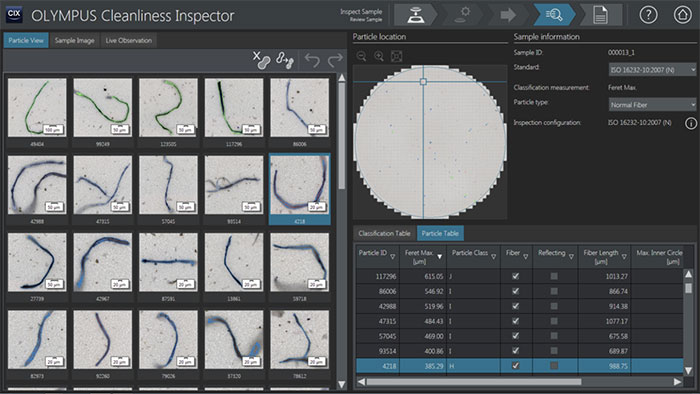
Task: Undo the last particle edit
Action: coord(312,60)
